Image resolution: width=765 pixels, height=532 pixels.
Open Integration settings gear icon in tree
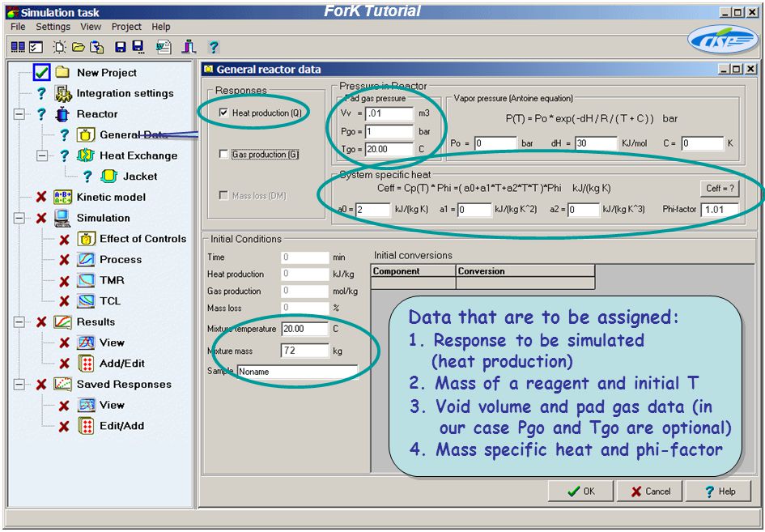63,93
